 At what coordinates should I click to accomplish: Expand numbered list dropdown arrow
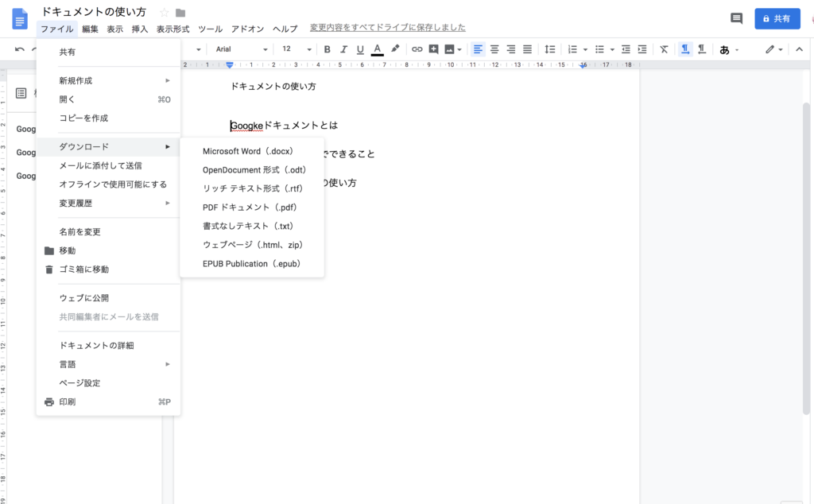point(585,50)
